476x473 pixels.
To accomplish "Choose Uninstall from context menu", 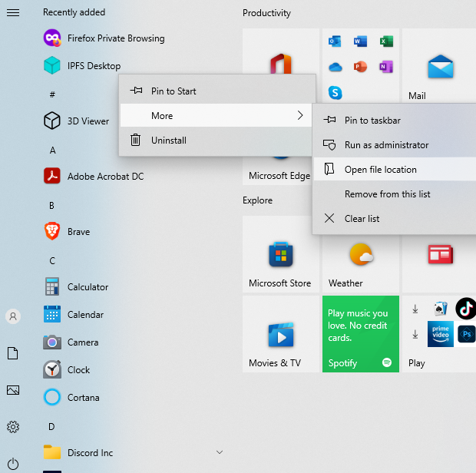I will (x=217, y=141).
